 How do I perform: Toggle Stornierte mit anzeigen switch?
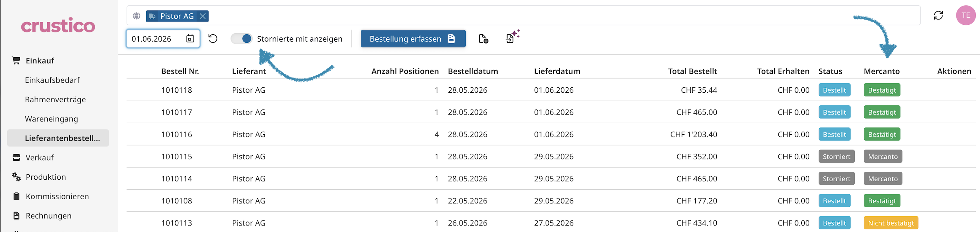(x=242, y=39)
